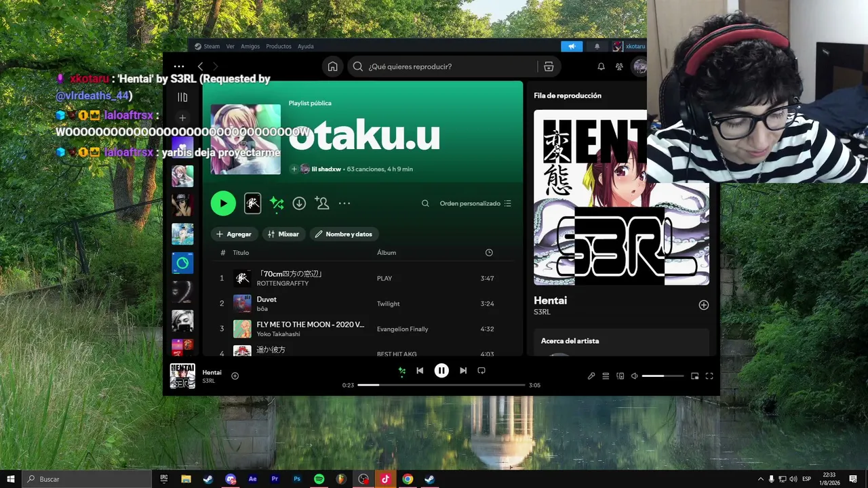Open Amigos menu in Steam window

point(250,46)
